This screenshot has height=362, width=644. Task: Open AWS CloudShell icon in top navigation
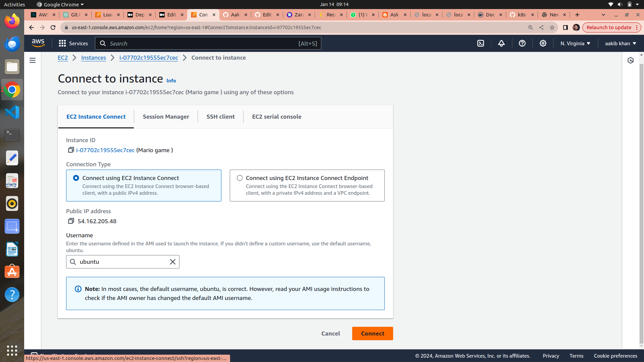pyautogui.click(x=481, y=43)
